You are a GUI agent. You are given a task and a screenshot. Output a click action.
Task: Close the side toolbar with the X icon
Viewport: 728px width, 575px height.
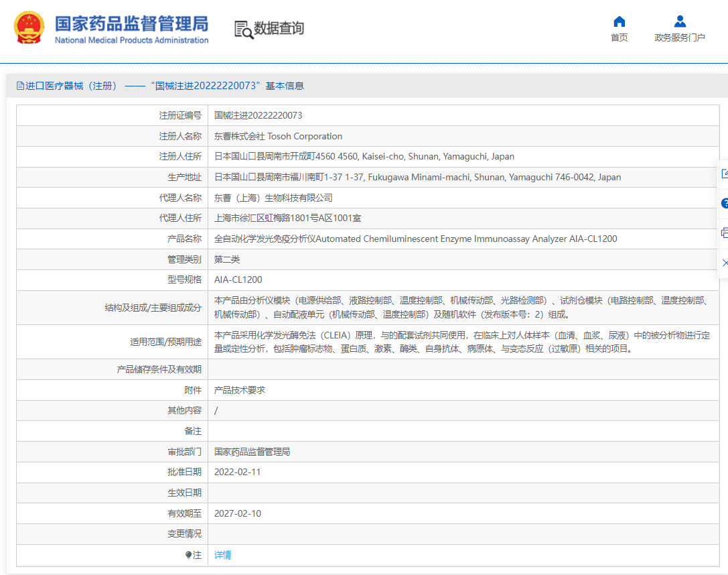tap(725, 263)
